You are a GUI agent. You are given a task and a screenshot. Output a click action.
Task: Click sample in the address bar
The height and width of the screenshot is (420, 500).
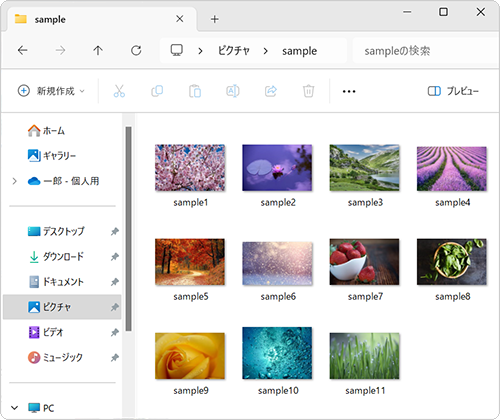[299, 51]
